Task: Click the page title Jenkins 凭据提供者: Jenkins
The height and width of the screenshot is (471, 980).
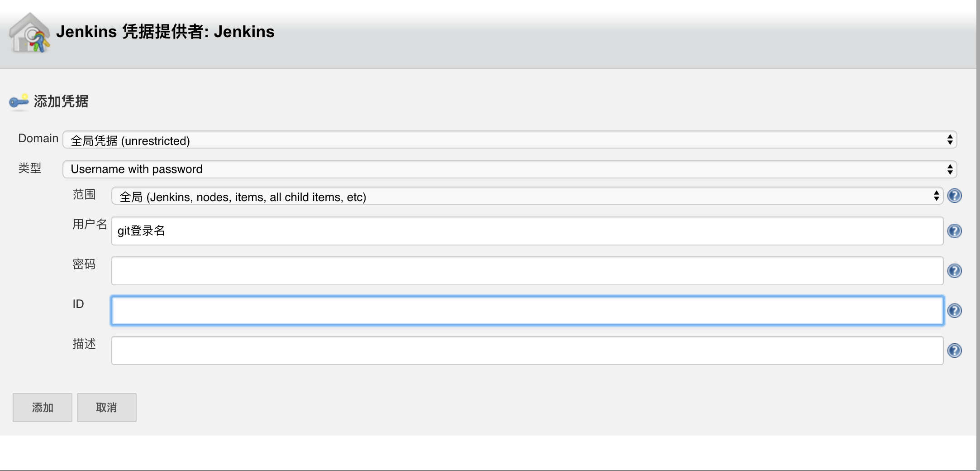Action: [x=165, y=32]
